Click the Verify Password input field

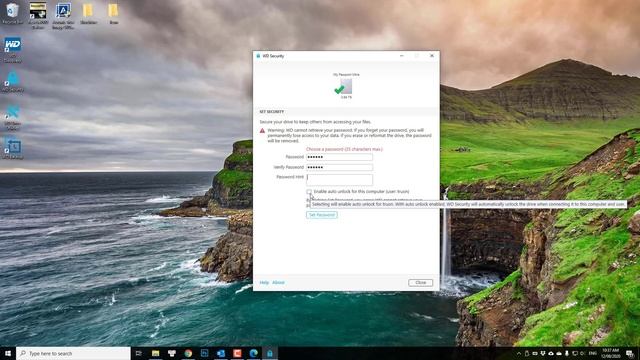pos(340,167)
